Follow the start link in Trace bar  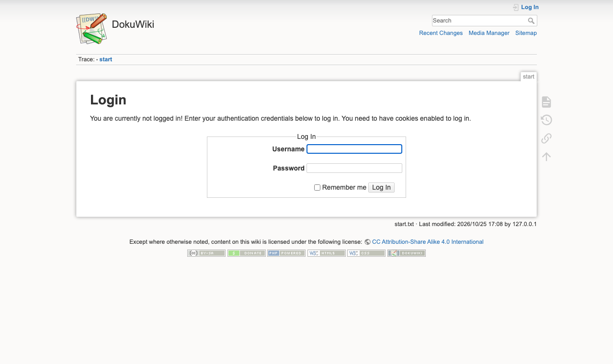coord(106,59)
